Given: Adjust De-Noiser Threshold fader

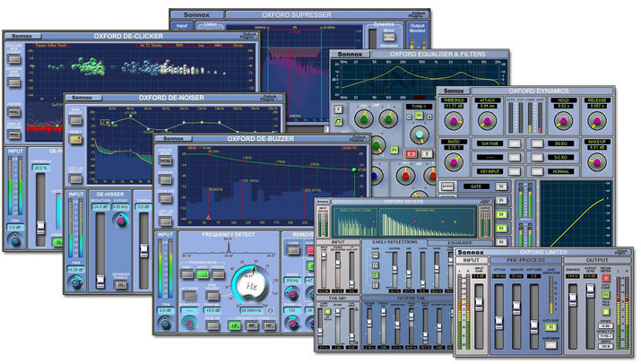Looking at the screenshot, I should pos(144,250).
